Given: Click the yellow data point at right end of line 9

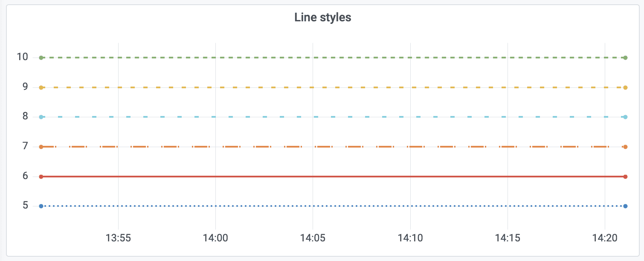Looking at the screenshot, I should point(625,87).
